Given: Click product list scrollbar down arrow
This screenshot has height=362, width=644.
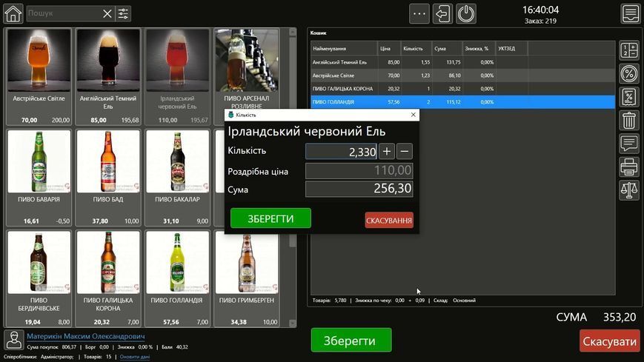Looking at the screenshot, I should [x=293, y=323].
